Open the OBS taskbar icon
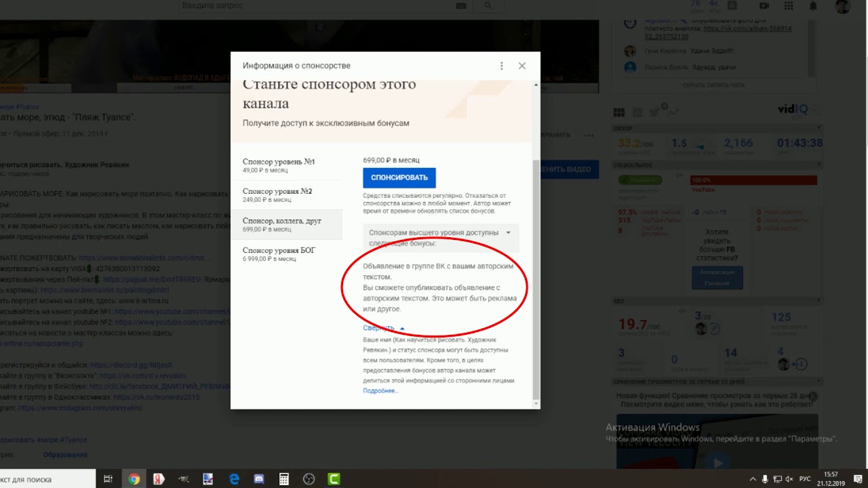This screenshot has height=488, width=868. 309,479
